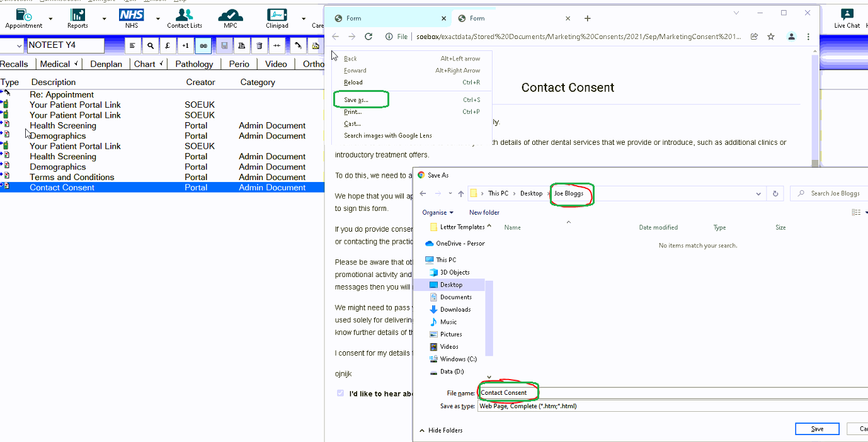Image resolution: width=868 pixels, height=442 pixels.
Task: Open the Clinipad signing tool
Action: point(277,18)
